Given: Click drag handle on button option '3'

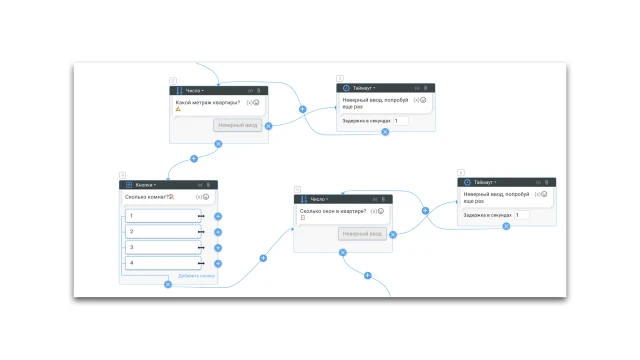Looking at the screenshot, I should pyautogui.click(x=201, y=247).
